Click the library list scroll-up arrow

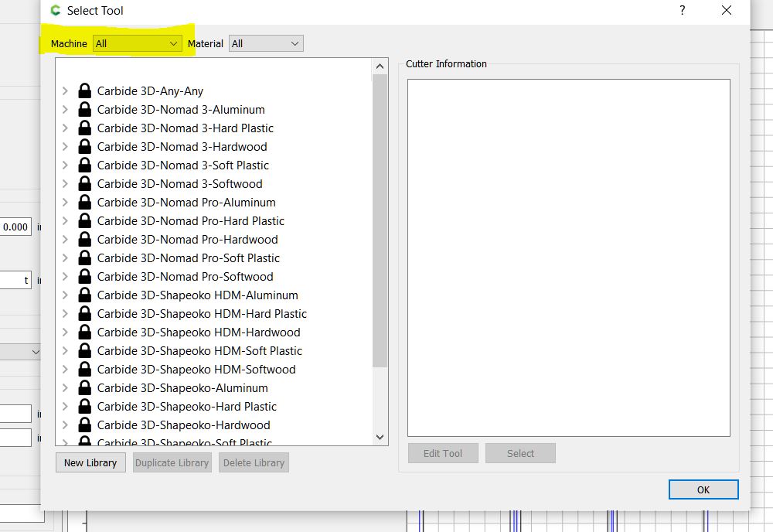(x=380, y=66)
